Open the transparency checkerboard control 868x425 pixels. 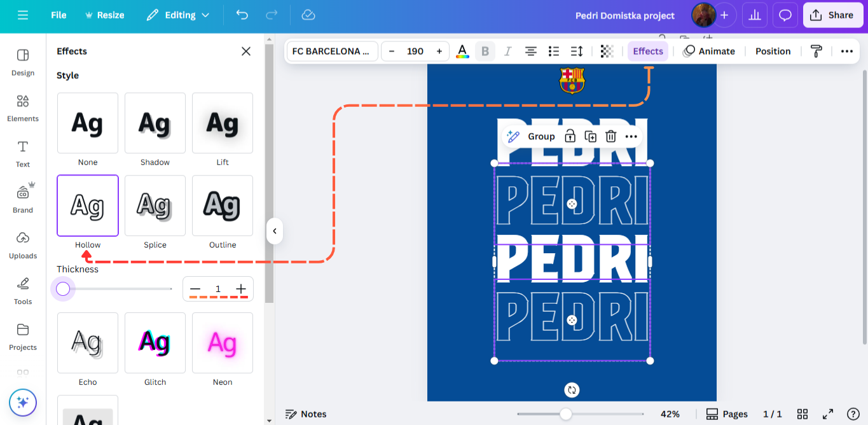point(607,52)
